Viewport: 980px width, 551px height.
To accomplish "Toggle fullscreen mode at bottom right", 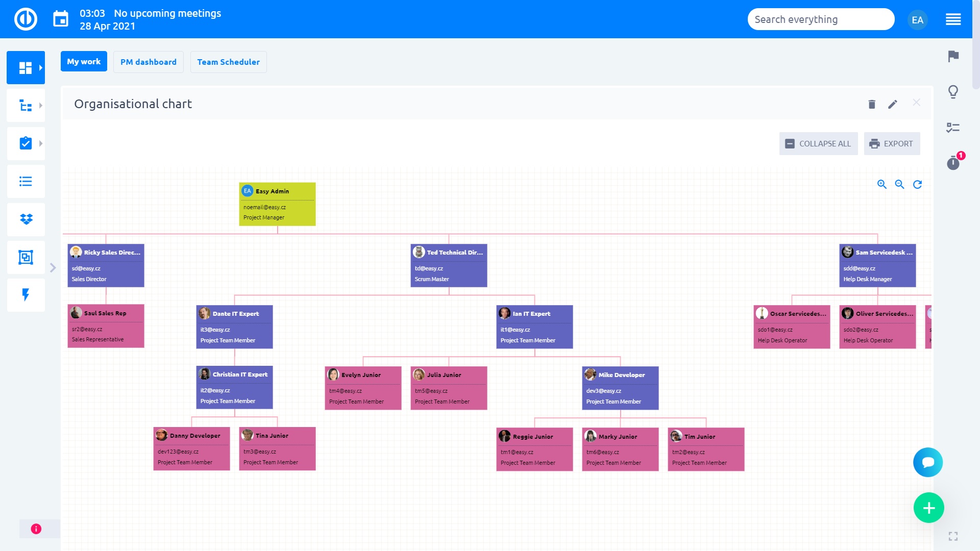I will (x=953, y=536).
